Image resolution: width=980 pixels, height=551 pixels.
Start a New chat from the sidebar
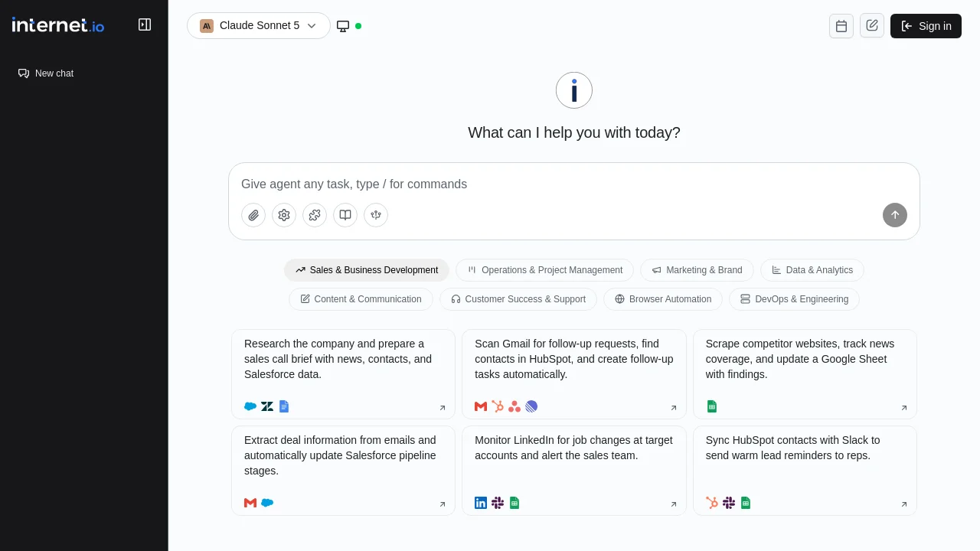(46, 73)
